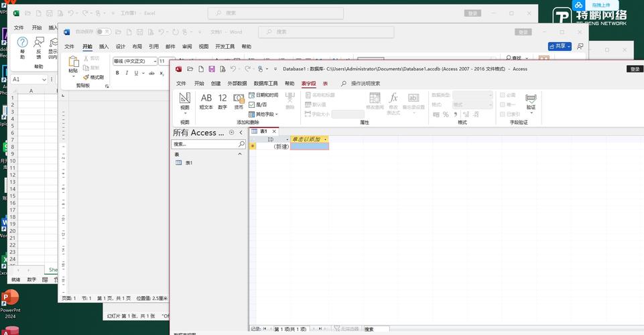
Task: Click the Save icon in Access toolbar
Action: [212, 69]
